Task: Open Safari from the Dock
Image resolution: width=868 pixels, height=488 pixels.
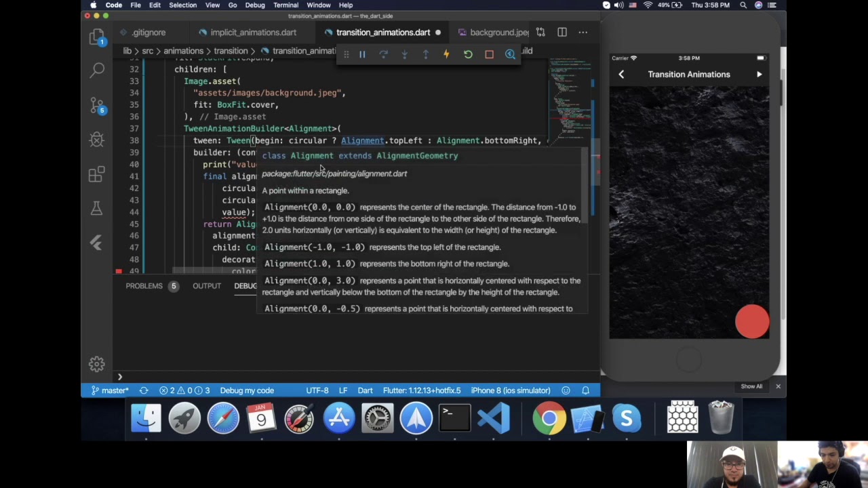Action: [x=223, y=418]
